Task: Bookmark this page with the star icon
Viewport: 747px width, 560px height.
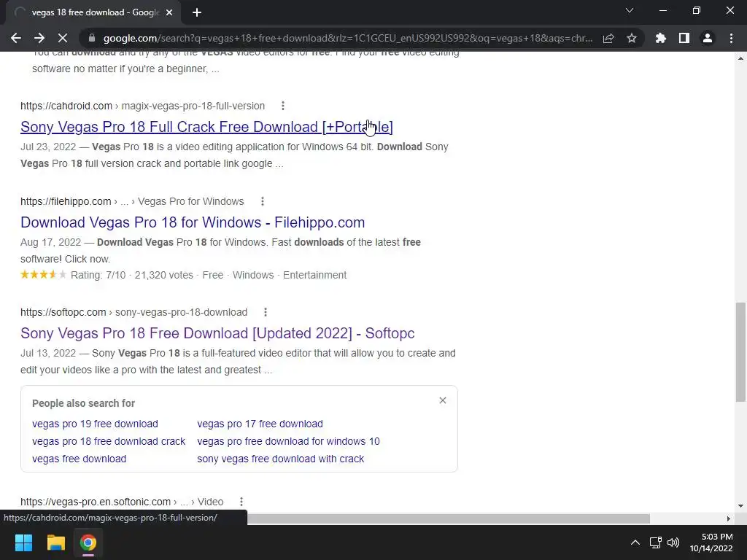Action: pos(632,38)
